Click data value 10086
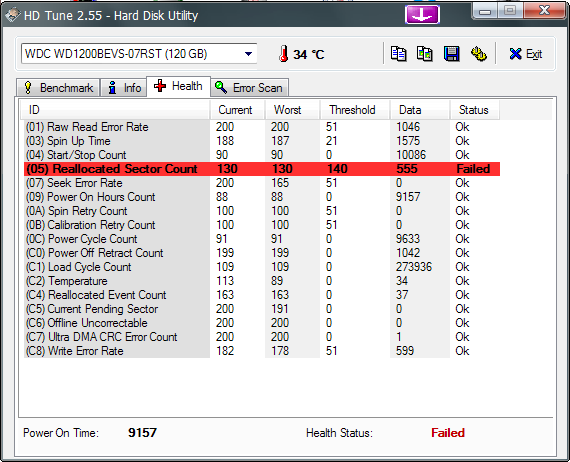This screenshot has height=462, width=570. [x=411, y=155]
